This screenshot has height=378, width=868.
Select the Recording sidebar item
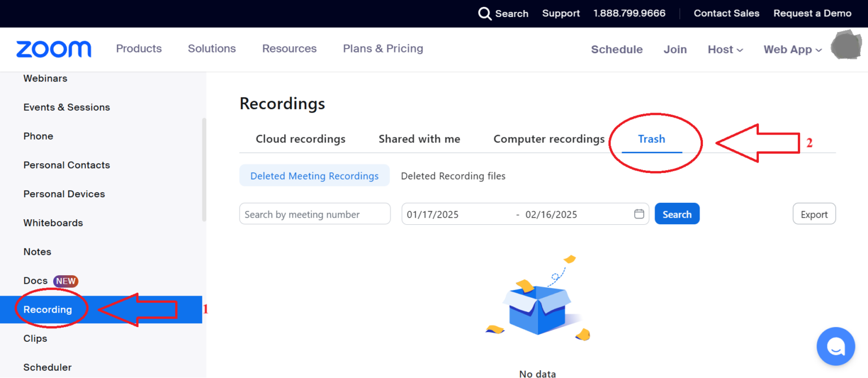point(47,309)
